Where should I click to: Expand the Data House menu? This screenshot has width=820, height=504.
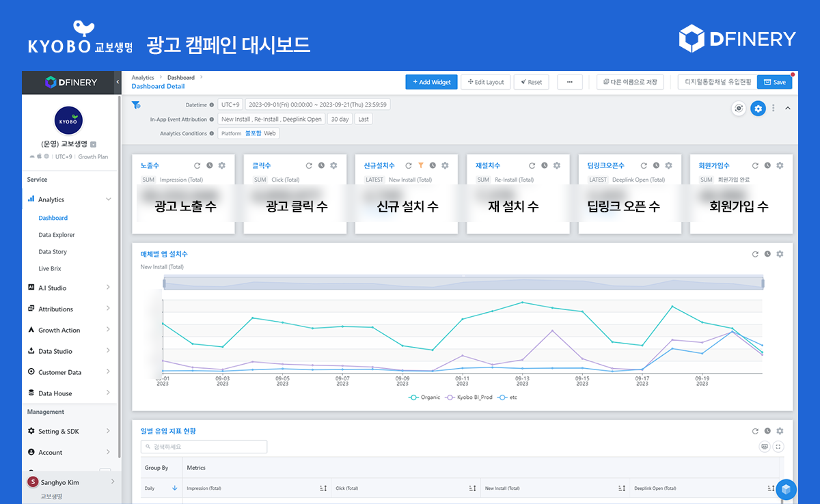[x=108, y=393]
